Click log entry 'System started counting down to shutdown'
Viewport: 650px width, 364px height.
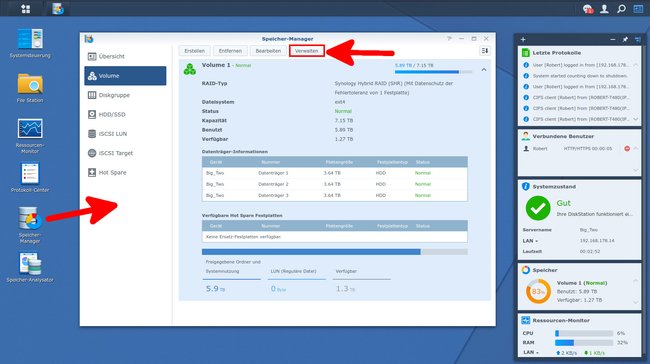[580, 76]
